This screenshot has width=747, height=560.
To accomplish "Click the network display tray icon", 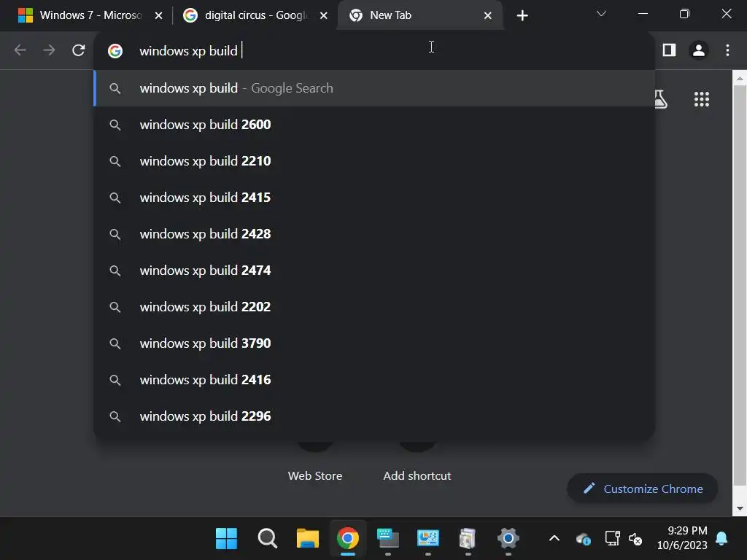I will 612,538.
